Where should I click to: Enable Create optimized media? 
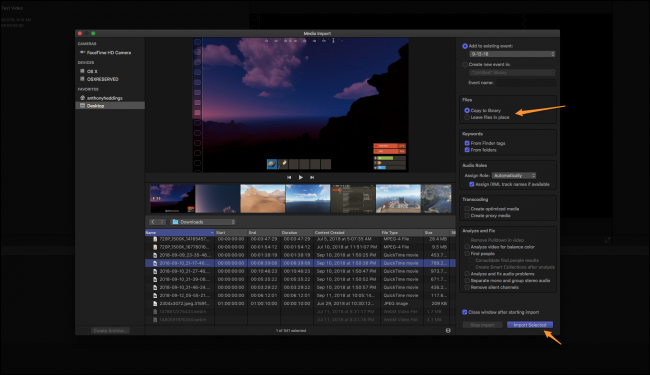467,209
